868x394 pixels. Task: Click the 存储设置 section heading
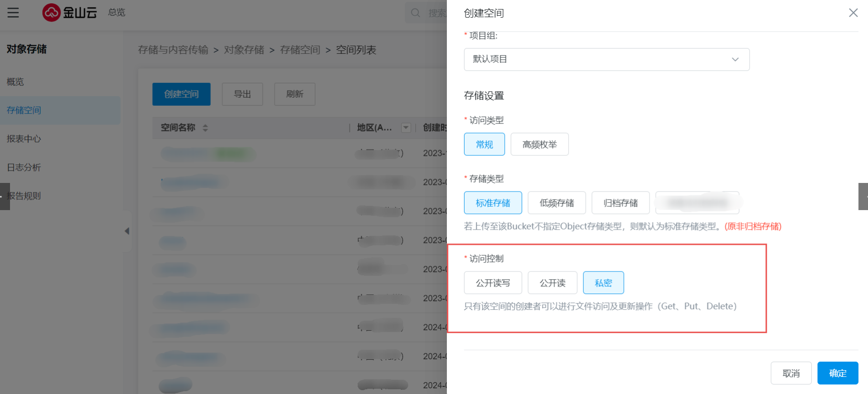click(484, 96)
